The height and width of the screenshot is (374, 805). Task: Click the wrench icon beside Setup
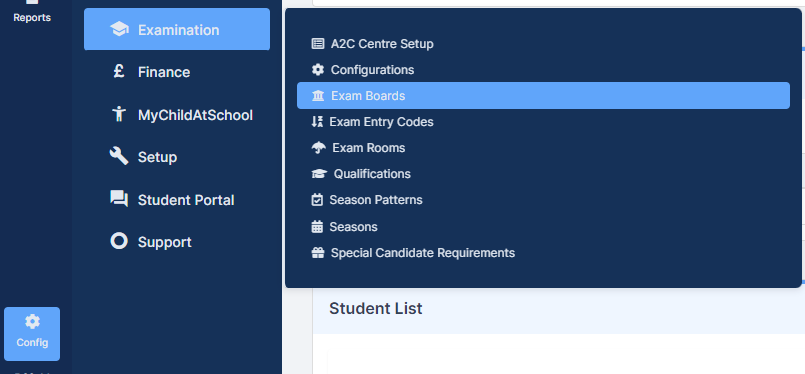(x=119, y=156)
